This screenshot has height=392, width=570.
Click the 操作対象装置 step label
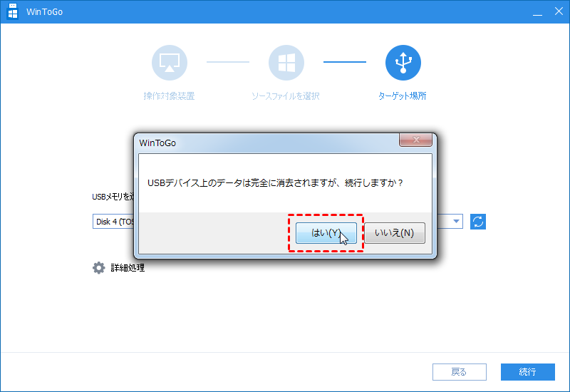(170, 96)
